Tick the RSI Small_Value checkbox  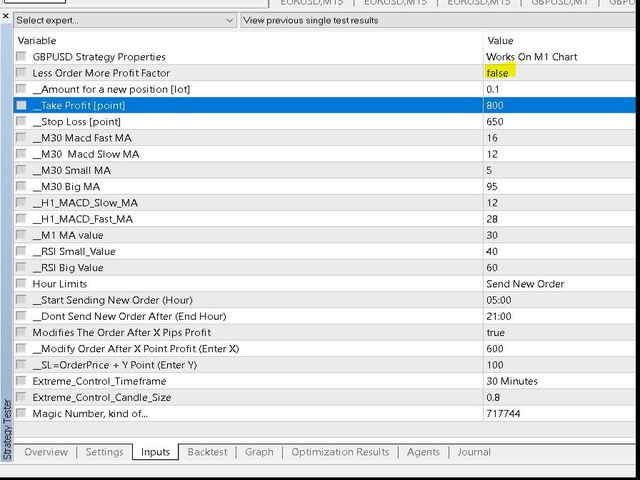coord(21,251)
